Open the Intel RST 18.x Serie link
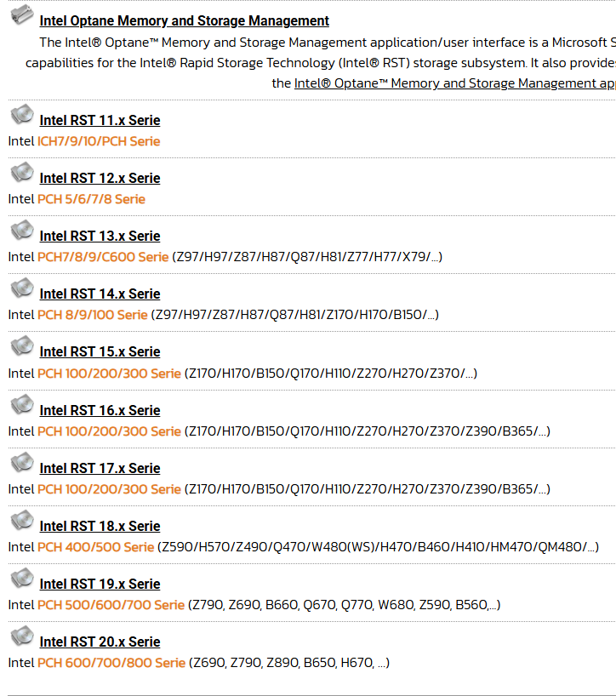Screen dimensions: 616x696 [100, 526]
